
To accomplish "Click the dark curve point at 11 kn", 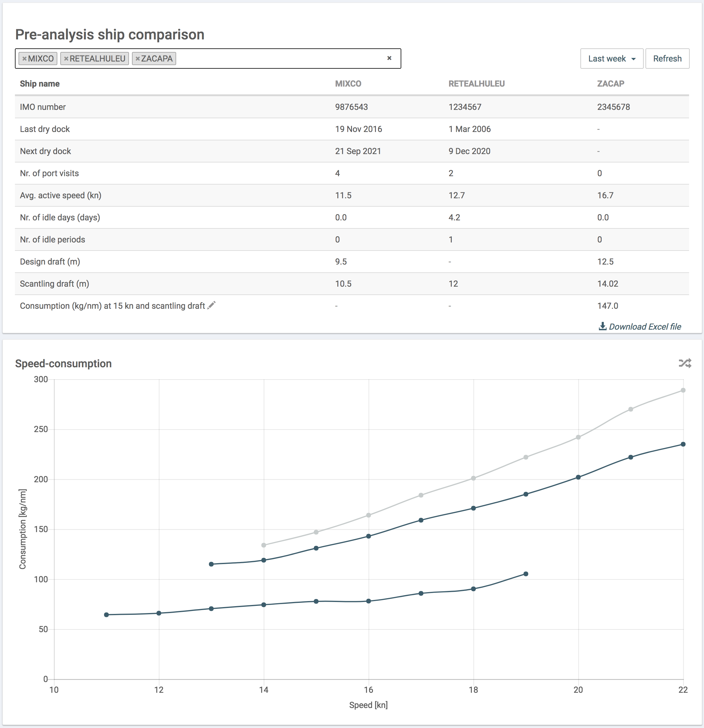I will [x=107, y=615].
